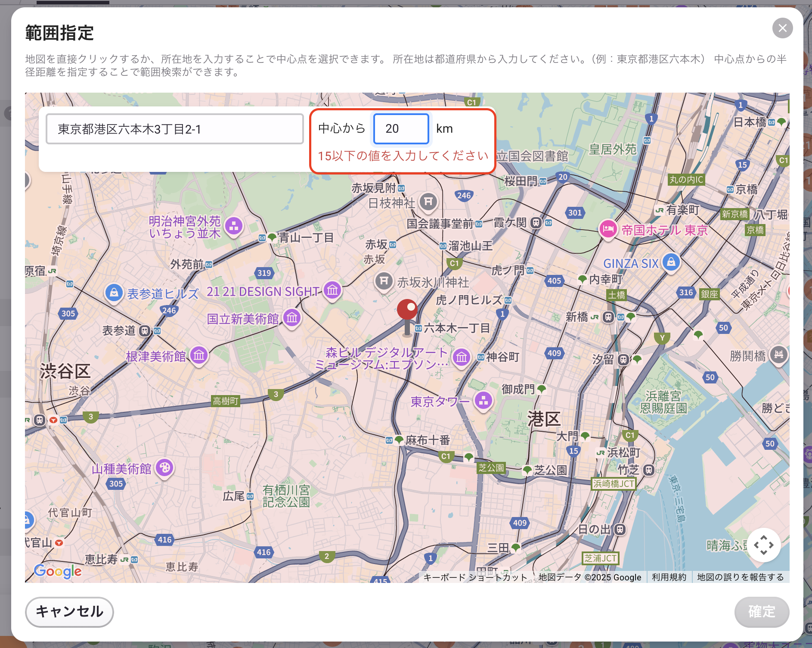Close the 範囲指定 dialog with the X button
The height and width of the screenshot is (648, 812).
tap(782, 28)
